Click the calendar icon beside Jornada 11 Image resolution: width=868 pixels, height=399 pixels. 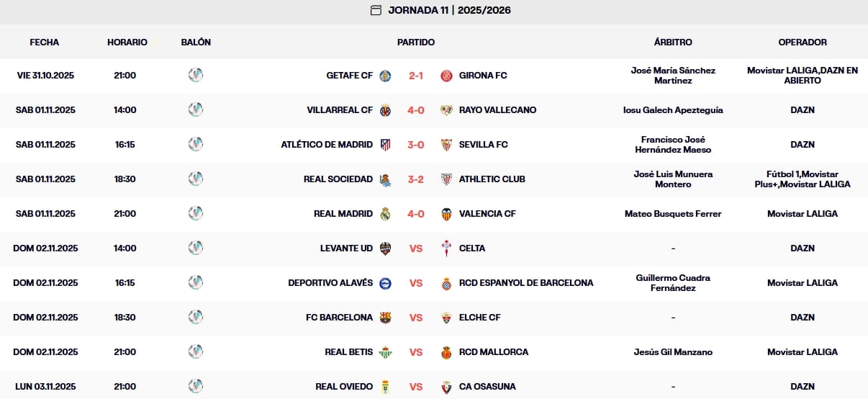point(376,10)
